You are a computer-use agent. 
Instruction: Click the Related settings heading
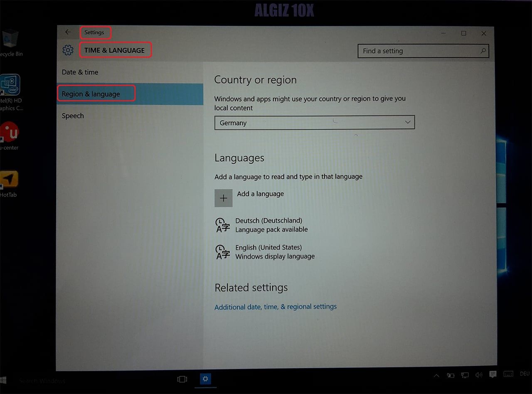251,288
